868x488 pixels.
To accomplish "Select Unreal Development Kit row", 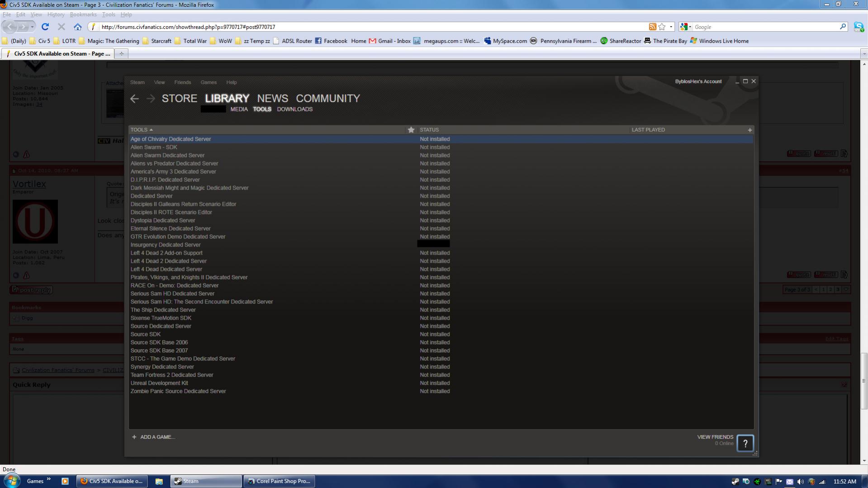I will (x=441, y=383).
